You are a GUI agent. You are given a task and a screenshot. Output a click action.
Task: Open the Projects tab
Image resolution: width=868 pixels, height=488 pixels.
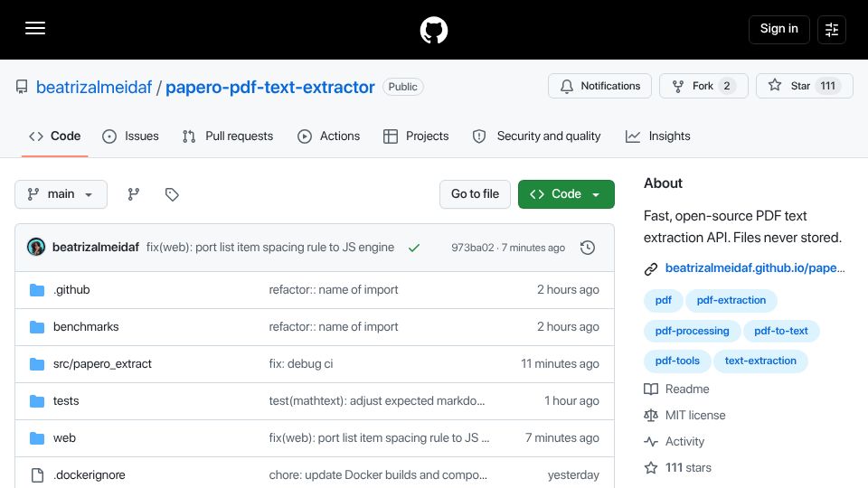pos(416,136)
